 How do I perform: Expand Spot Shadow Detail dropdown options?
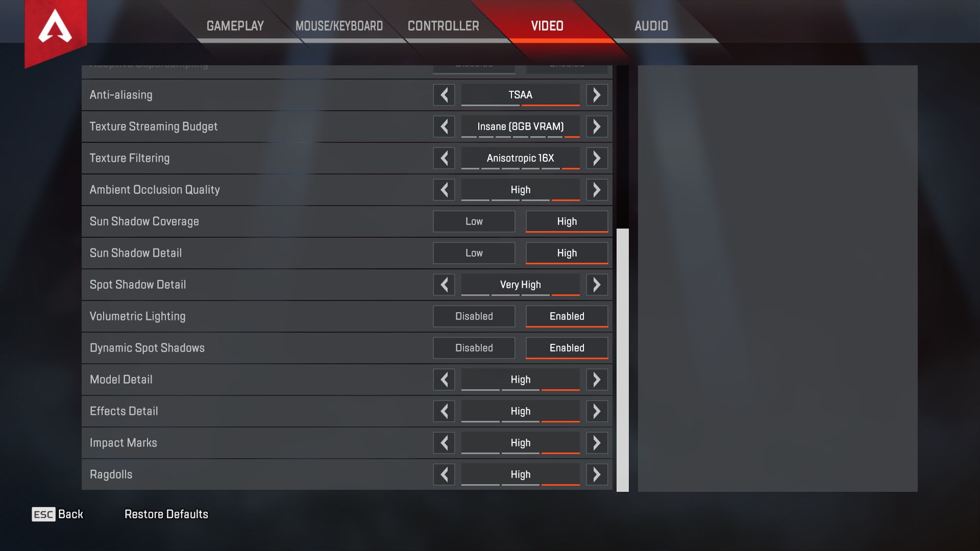coord(520,284)
